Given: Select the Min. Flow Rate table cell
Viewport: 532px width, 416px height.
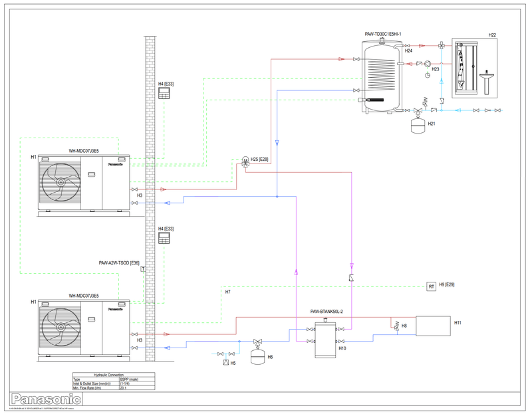Looking at the screenshot, I should [x=96, y=387].
